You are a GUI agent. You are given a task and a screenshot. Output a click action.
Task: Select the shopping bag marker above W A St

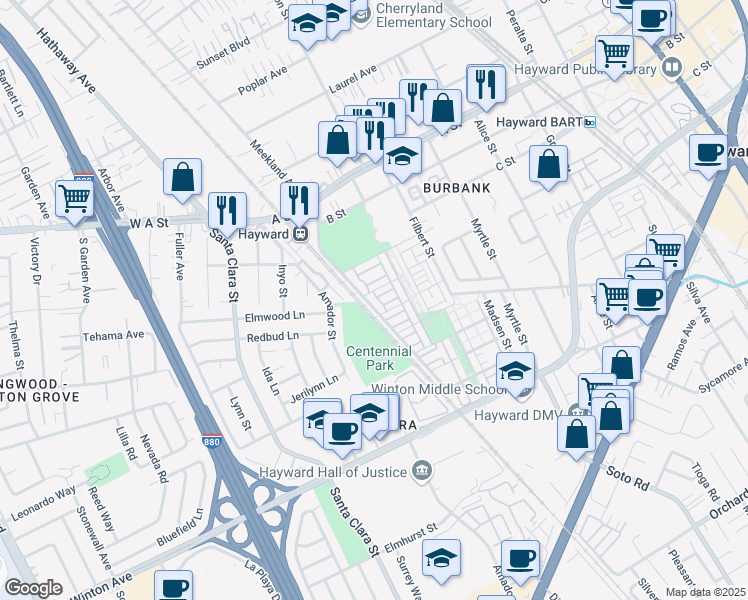click(x=182, y=178)
